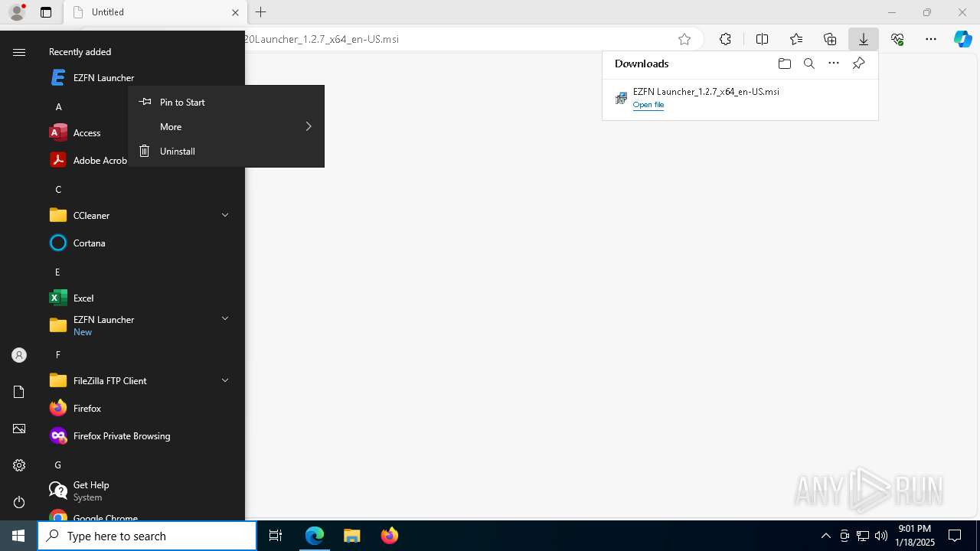
Task: Open File Explorer on taskbar
Action: pos(352,536)
